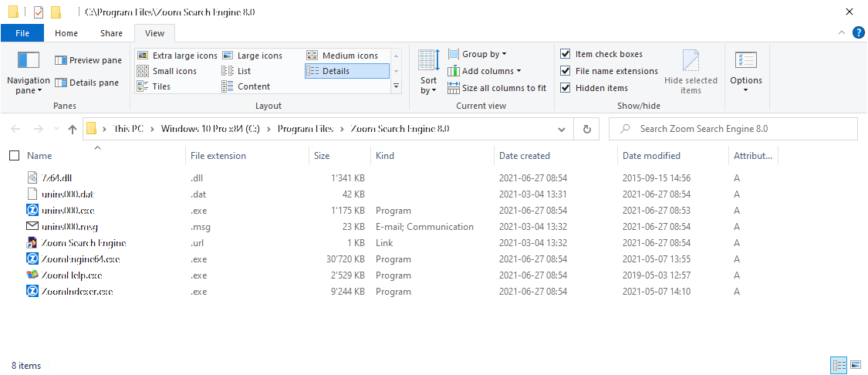Click the 30'720 KB size cell
This screenshot has width=868, height=375.
pos(346,258)
